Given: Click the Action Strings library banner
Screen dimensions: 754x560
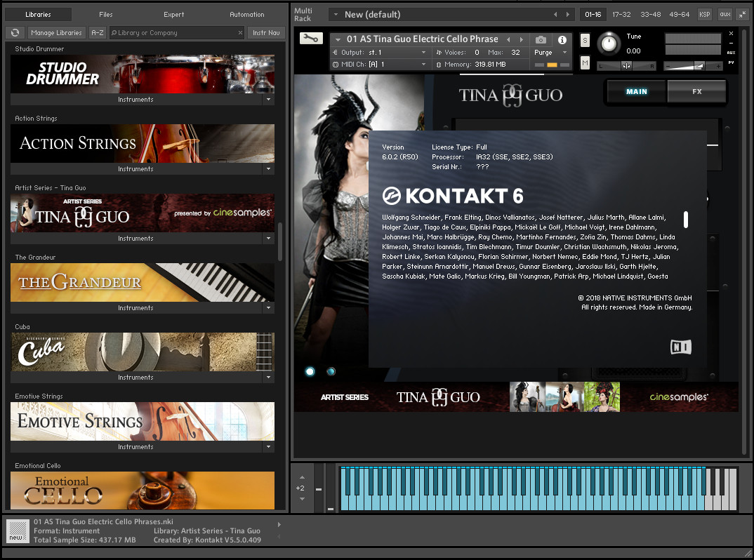Looking at the screenshot, I should tap(143, 143).
